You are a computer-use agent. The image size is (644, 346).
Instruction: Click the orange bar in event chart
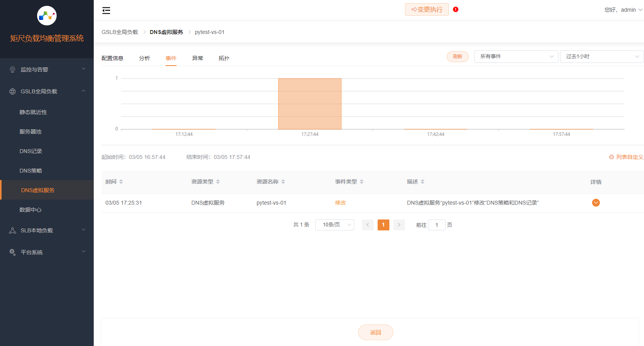(x=310, y=104)
